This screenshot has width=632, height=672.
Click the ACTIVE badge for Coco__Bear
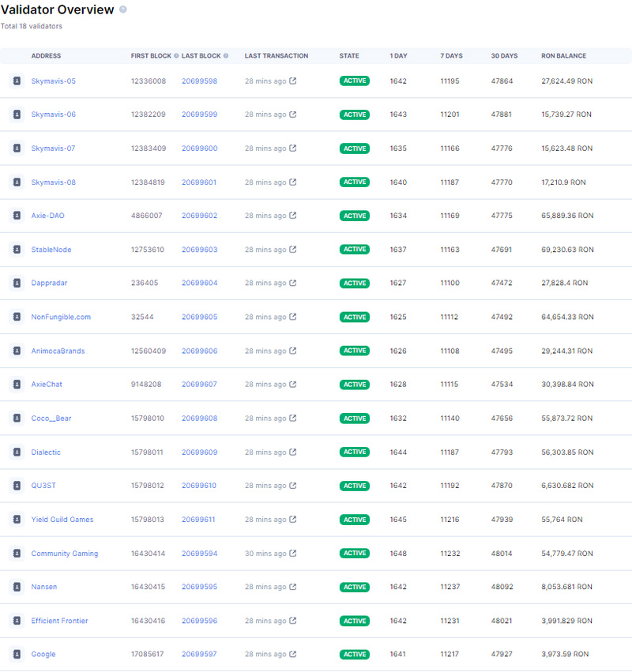point(355,419)
